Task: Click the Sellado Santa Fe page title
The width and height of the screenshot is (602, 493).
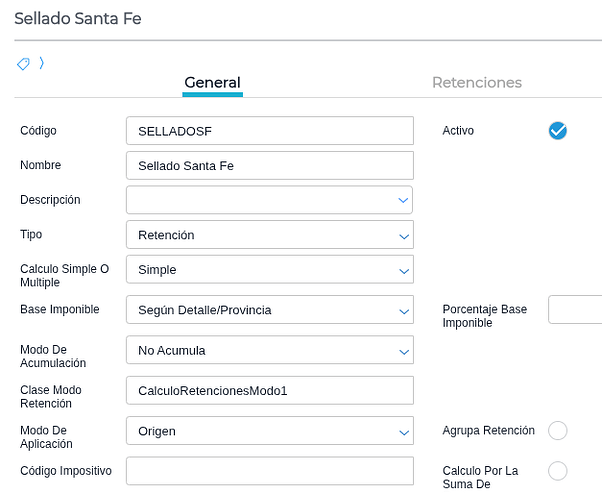Action: tap(78, 19)
